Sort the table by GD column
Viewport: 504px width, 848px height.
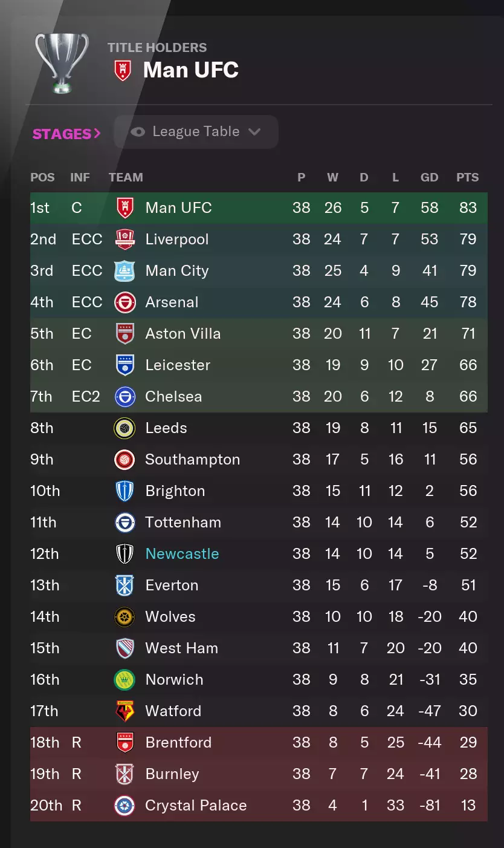point(429,177)
